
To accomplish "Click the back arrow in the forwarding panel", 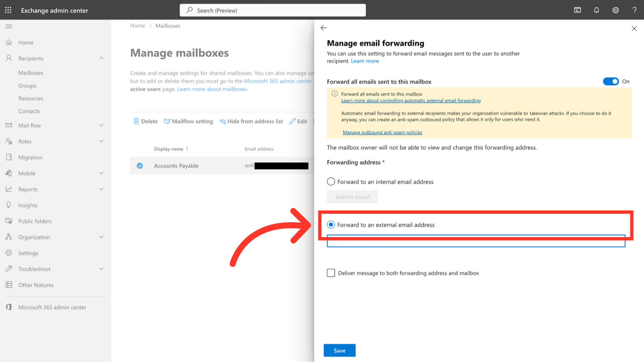I will click(x=324, y=28).
